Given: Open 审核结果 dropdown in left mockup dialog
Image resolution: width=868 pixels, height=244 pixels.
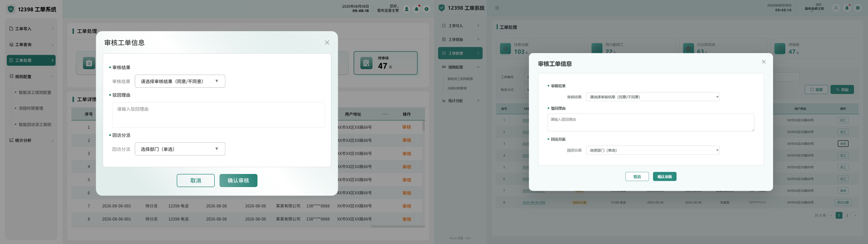Looking at the screenshot, I should [180, 81].
